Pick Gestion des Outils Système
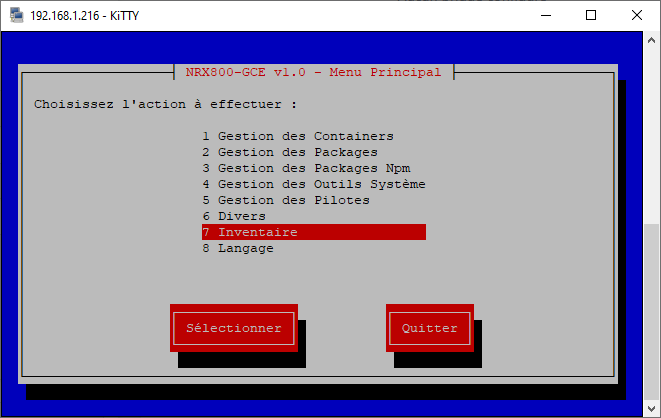This screenshot has width=661, height=418. coord(314,184)
